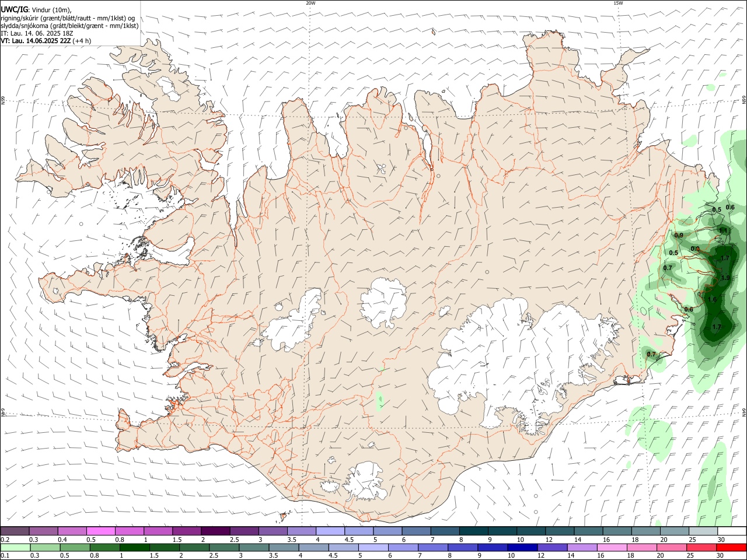Click the 0.1 label on the bottom scale
The width and height of the screenshot is (747, 560).
pyautogui.click(x=5, y=556)
